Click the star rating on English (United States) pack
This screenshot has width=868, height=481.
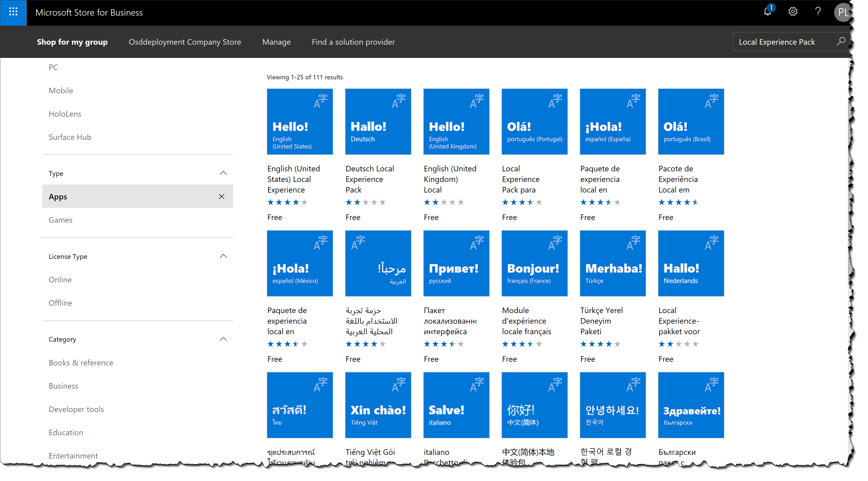[x=287, y=202]
